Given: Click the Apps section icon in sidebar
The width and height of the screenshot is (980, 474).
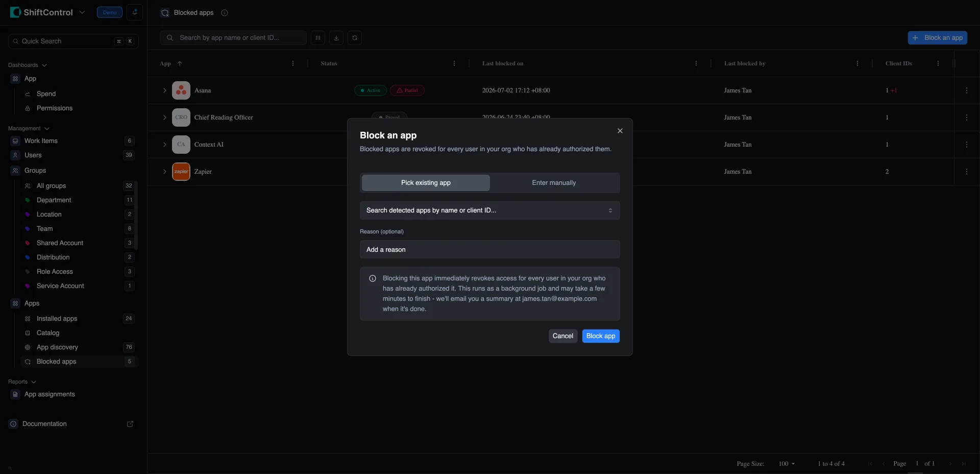Looking at the screenshot, I should (15, 303).
